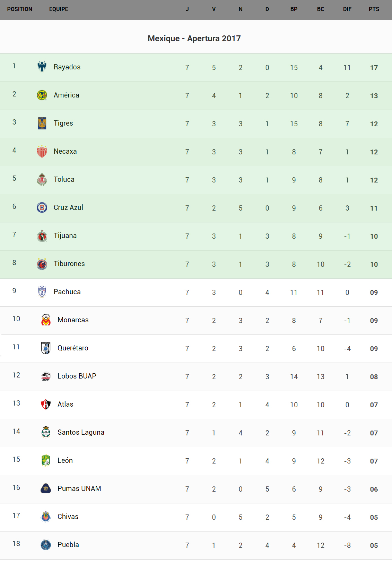The width and height of the screenshot is (392, 561).
Task: Click the Rayados club crest icon
Action: point(42,67)
